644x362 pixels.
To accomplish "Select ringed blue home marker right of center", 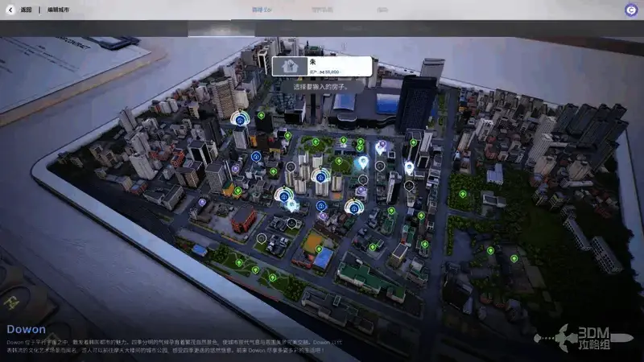I will point(352,207).
